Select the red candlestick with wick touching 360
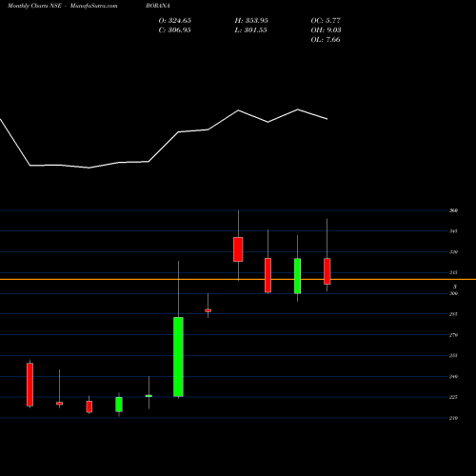The image size is (476, 476). click(x=238, y=249)
